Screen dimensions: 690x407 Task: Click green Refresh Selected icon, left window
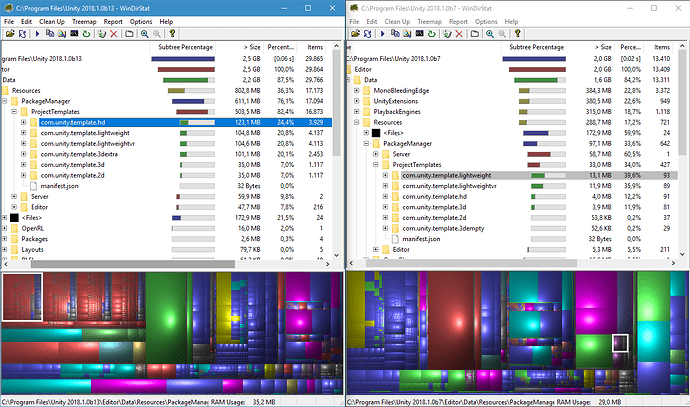pos(86,33)
